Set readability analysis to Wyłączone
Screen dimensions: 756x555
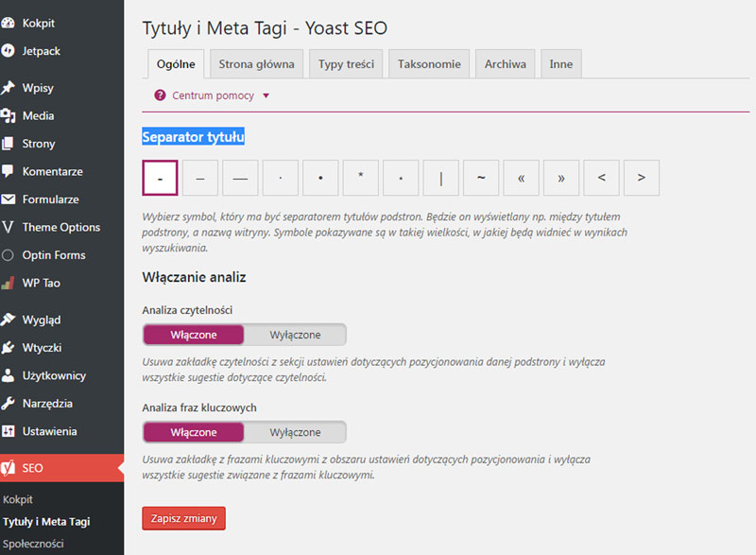pyautogui.click(x=295, y=335)
